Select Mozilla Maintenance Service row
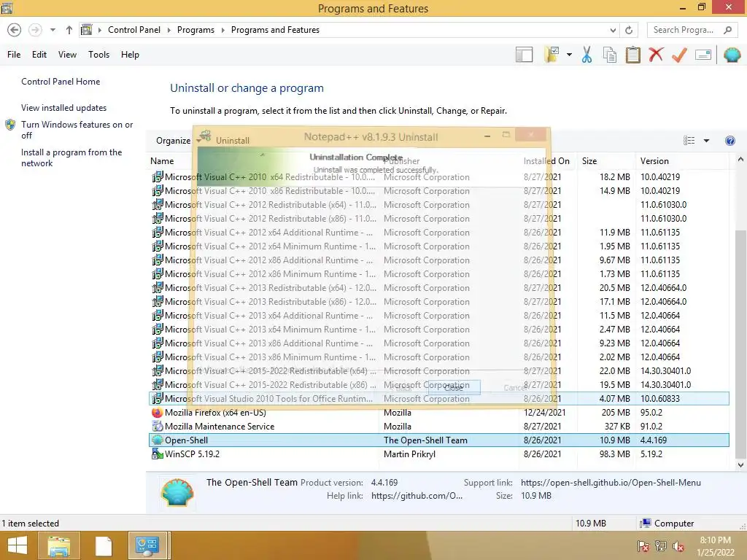This screenshot has height=560, width=747. 438,426
